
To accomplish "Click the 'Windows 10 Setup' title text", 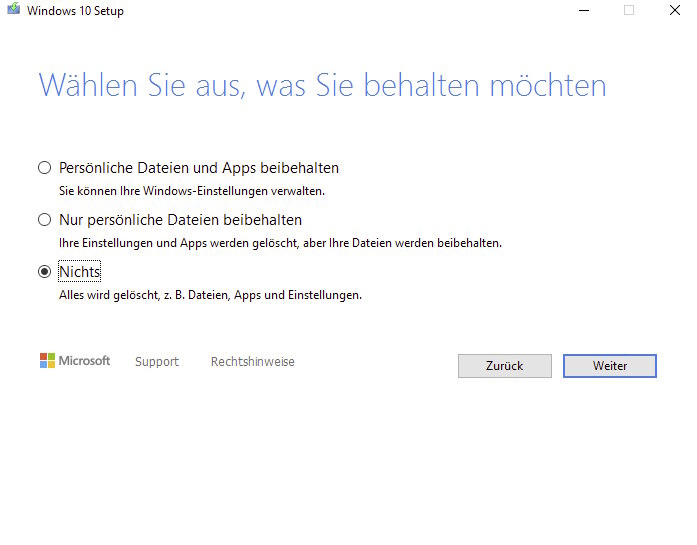I will (75, 11).
